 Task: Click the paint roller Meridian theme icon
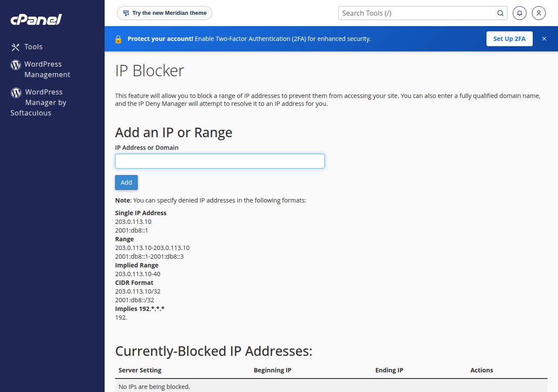[126, 13]
